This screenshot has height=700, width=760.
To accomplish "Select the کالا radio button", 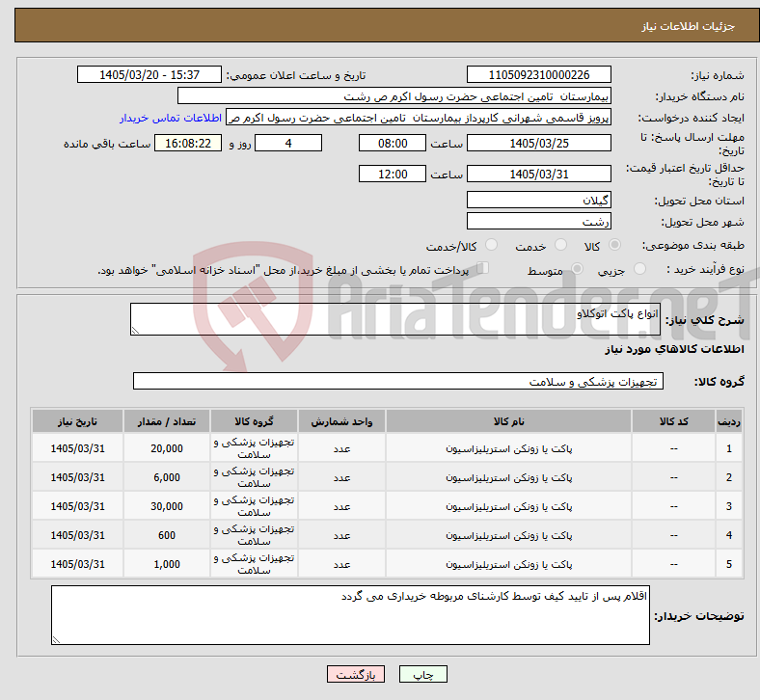I will [614, 245].
